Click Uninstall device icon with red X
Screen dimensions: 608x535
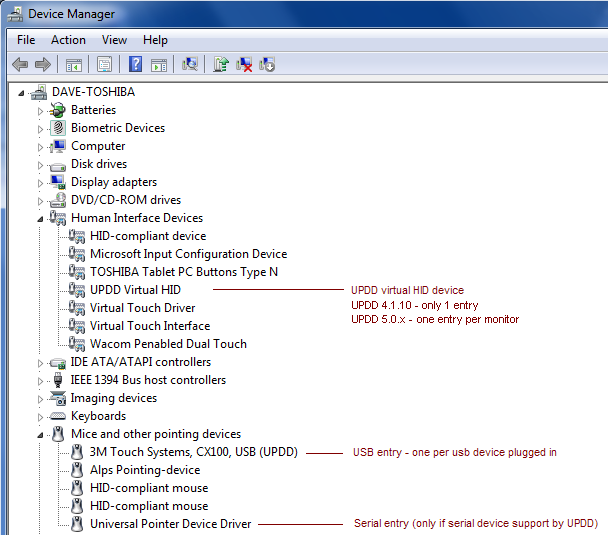click(x=244, y=64)
